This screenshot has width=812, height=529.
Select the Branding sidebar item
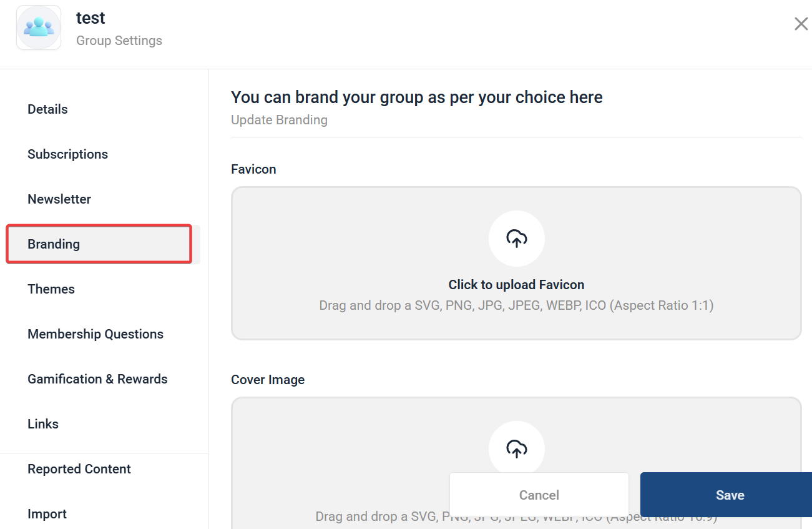[54, 244]
